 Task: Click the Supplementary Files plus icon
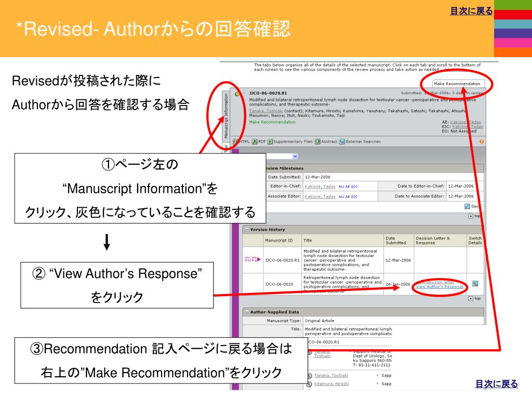(270, 141)
